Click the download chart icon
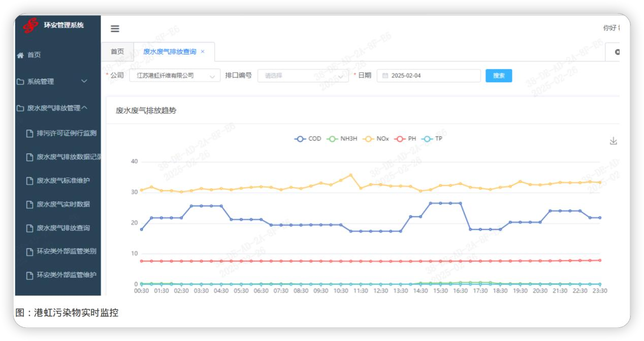Image resolution: width=644 pixels, height=341 pixels. point(613,141)
